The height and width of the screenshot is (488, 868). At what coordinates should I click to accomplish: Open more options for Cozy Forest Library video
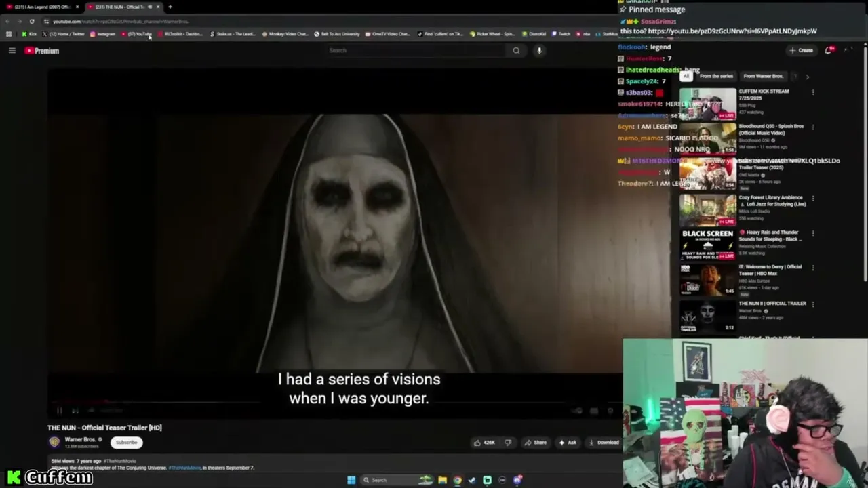[x=812, y=199]
